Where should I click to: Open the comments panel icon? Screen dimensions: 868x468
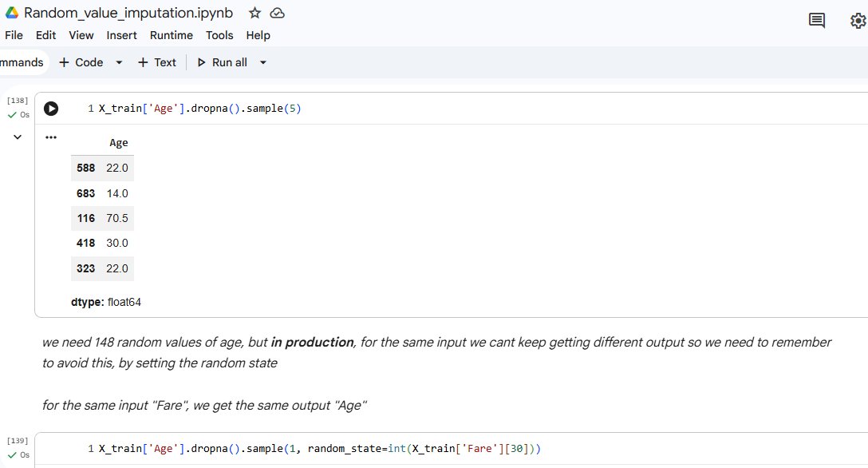click(x=816, y=21)
